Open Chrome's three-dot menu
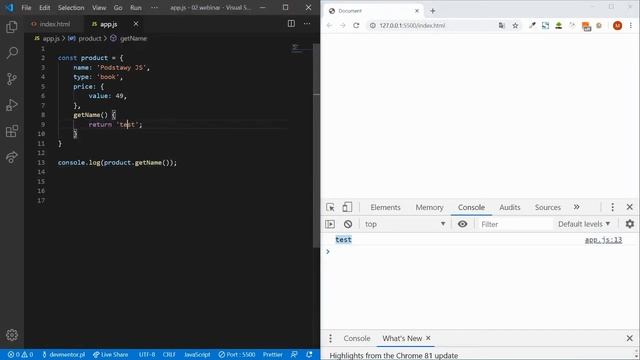 [631, 25]
